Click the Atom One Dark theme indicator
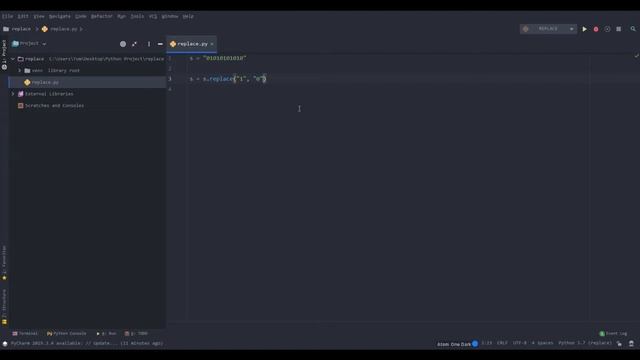Screen dimensions: 640x360 pyautogui.click(x=457, y=344)
